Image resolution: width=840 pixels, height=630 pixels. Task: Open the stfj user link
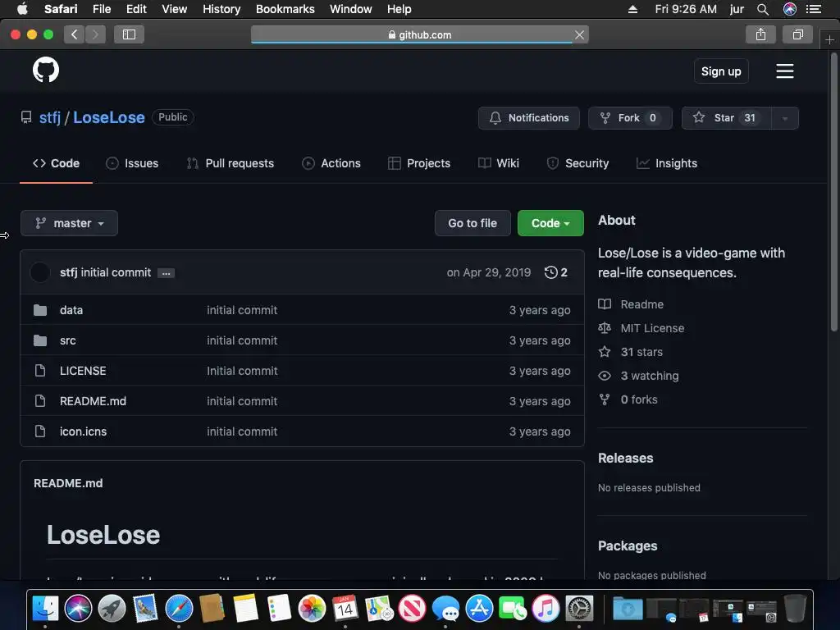[50, 117]
